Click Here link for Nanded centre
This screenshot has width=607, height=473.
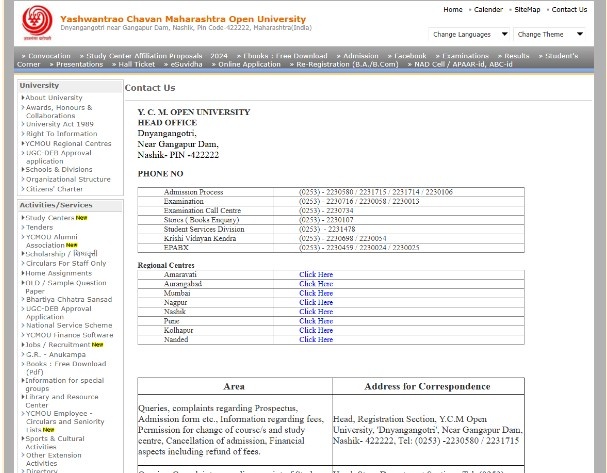[316, 339]
